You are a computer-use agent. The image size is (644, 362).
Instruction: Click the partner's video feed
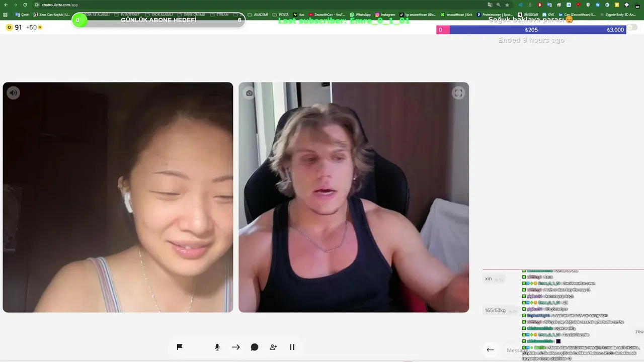coord(118,197)
